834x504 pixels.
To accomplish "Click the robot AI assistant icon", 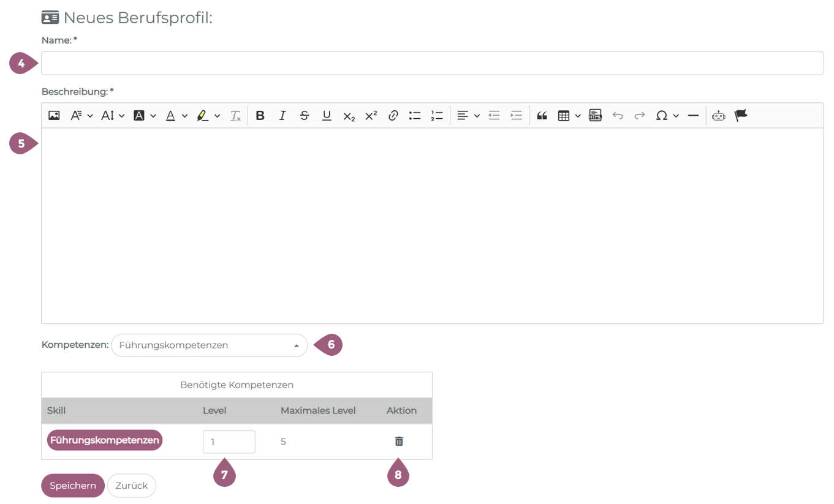I will 718,116.
